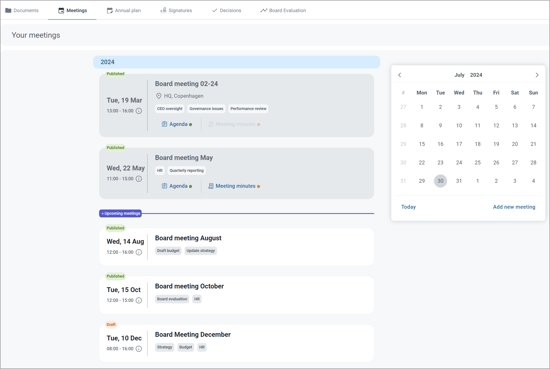Select July 30 in the calendar
This screenshot has height=369, width=550.
440,181
